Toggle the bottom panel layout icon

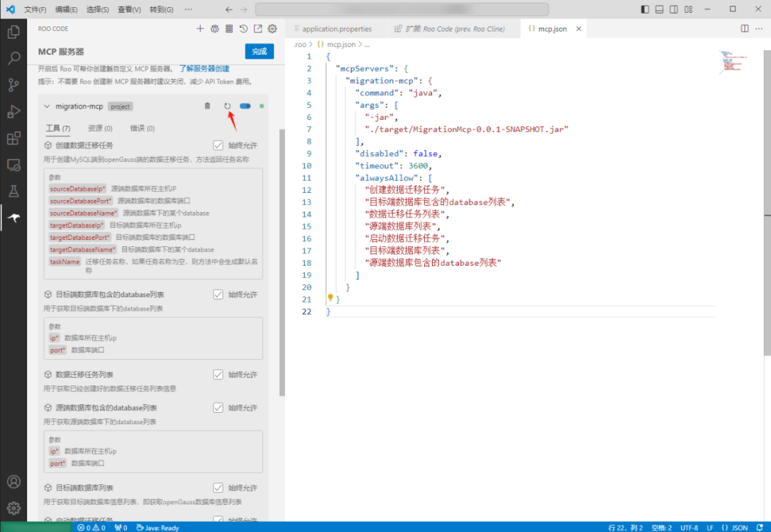point(660,9)
